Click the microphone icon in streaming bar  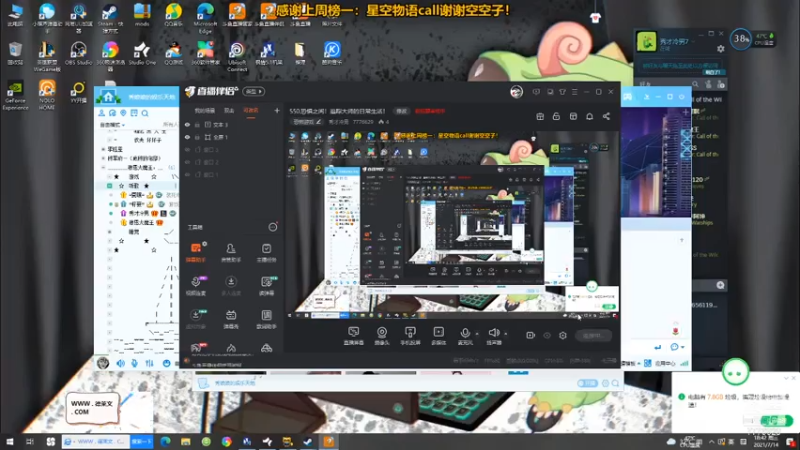coord(465,334)
